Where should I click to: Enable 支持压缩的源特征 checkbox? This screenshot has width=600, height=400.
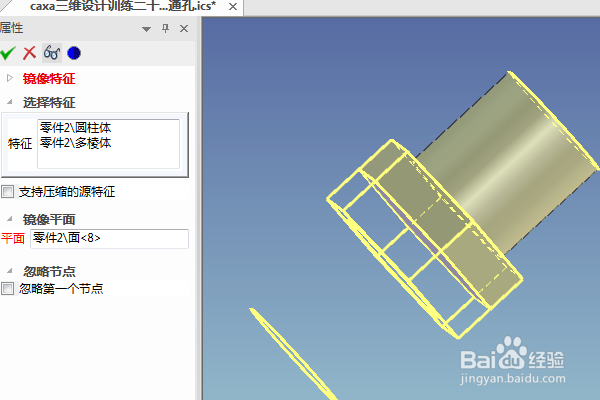click(x=8, y=191)
